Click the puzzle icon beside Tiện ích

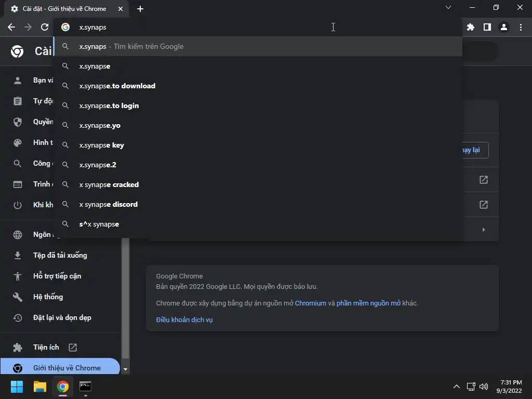coord(18,348)
